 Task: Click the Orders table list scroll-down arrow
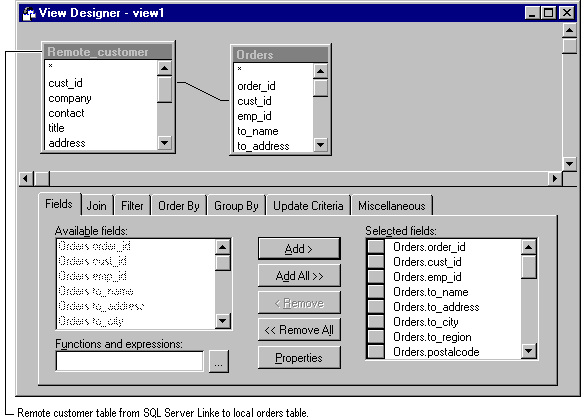click(321, 145)
